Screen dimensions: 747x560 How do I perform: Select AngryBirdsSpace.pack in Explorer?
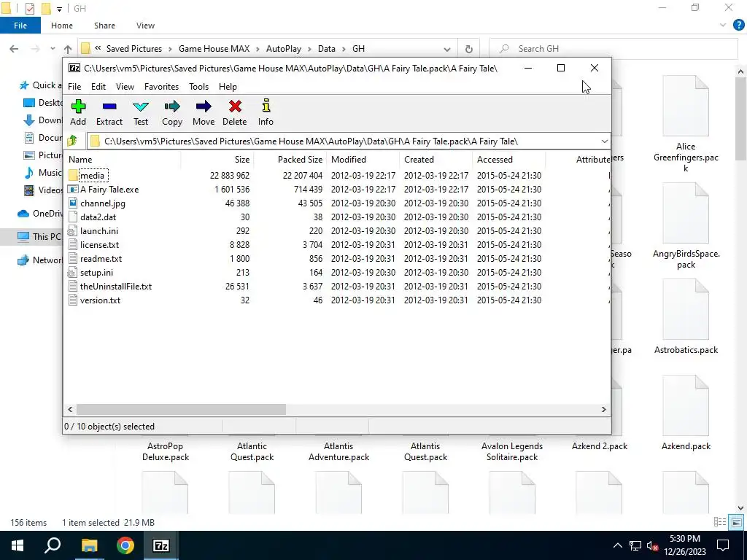click(686, 226)
